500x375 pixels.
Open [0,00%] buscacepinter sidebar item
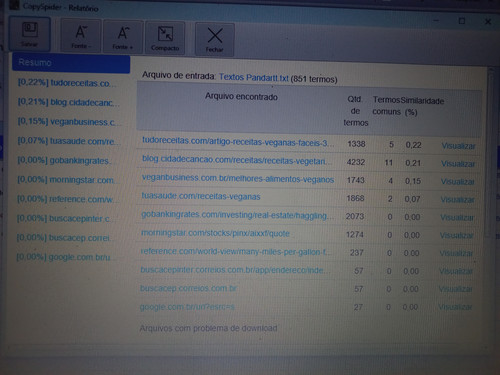coord(65,218)
